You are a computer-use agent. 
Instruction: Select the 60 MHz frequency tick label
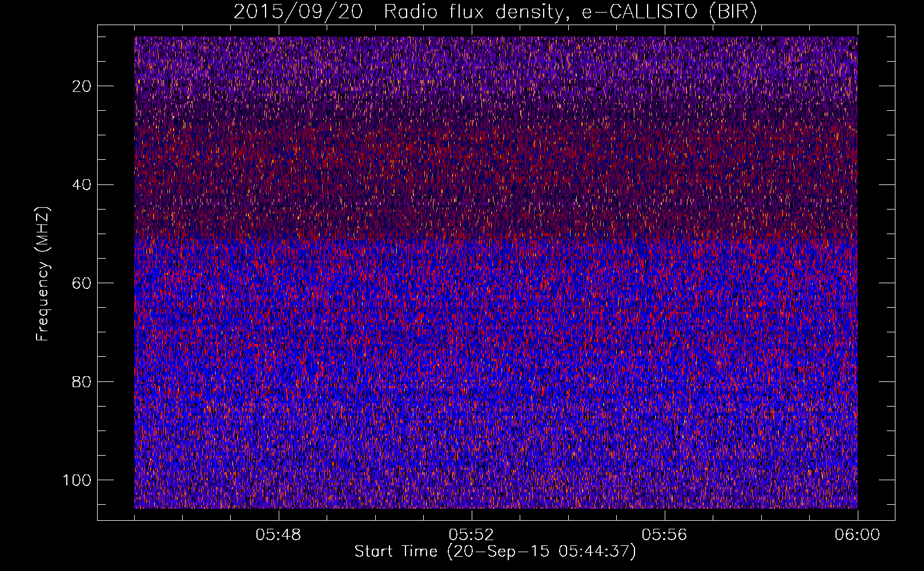click(x=82, y=283)
